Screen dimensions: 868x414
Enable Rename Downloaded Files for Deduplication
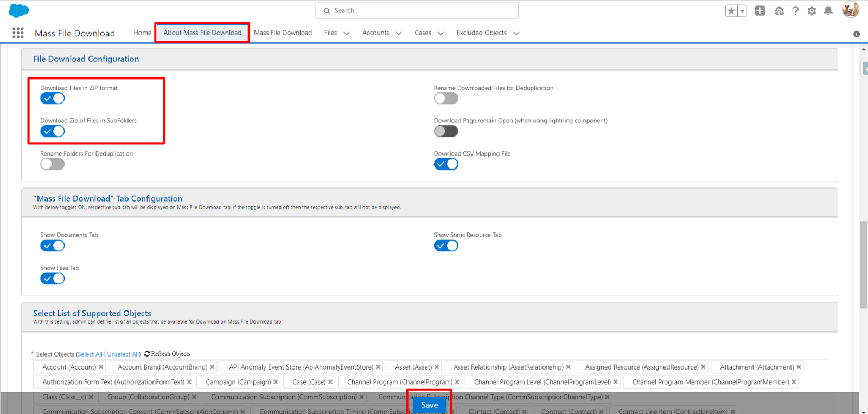(x=446, y=99)
